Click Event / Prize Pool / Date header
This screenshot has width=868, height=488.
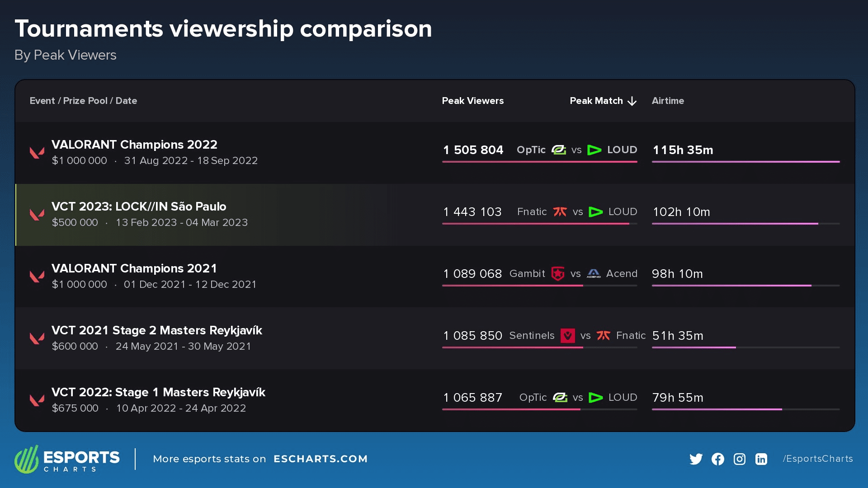(x=83, y=101)
